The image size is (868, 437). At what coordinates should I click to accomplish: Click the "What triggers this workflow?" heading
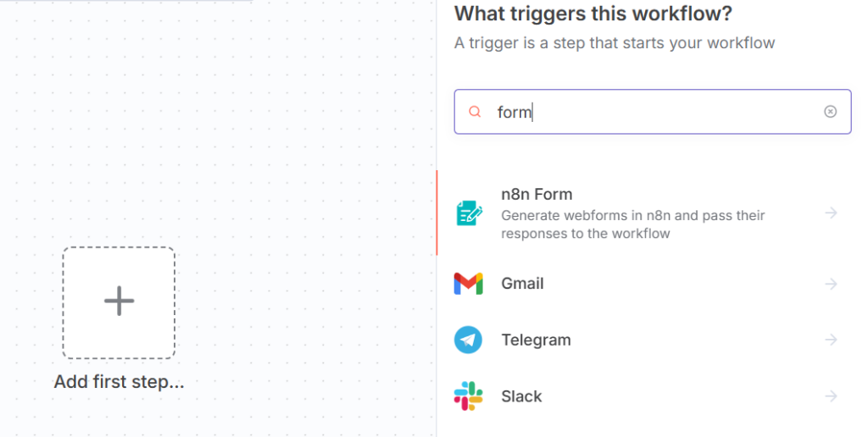(x=593, y=14)
